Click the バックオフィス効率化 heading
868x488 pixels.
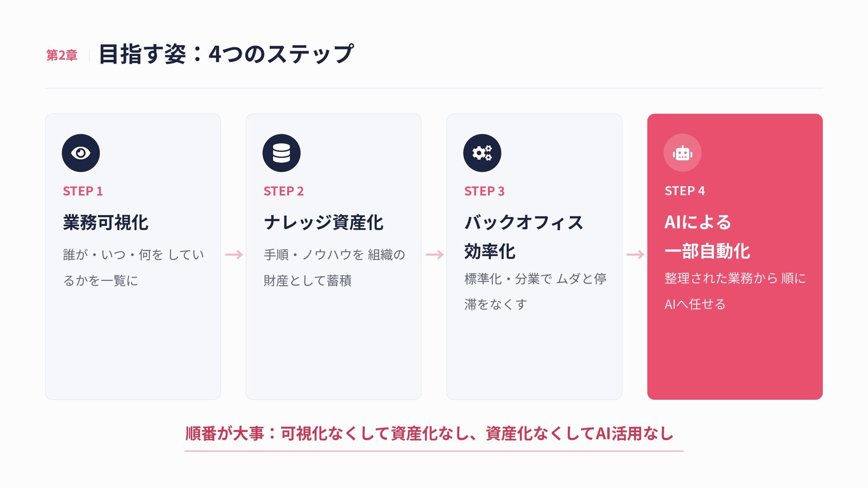click(524, 237)
